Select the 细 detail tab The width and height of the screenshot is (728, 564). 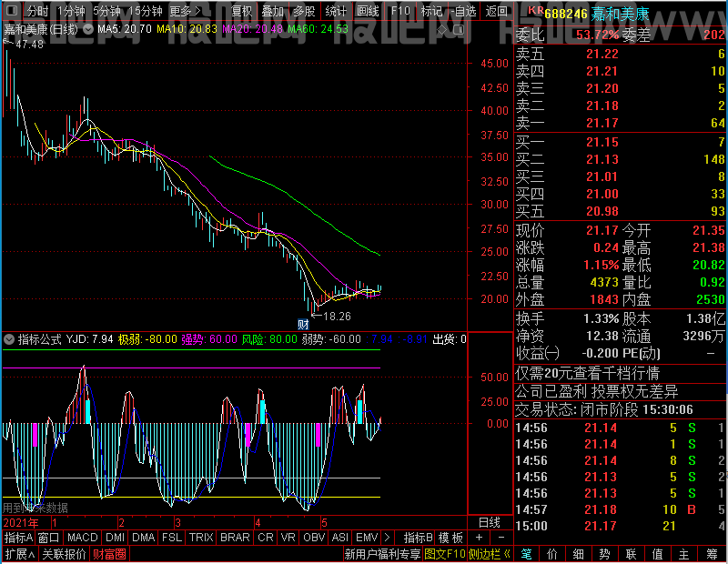tap(578, 554)
